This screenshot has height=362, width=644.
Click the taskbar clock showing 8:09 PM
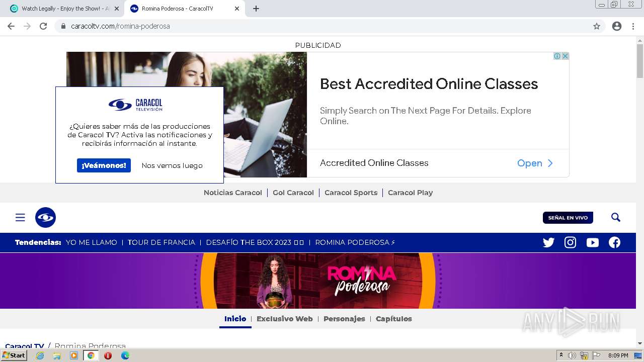(618, 355)
